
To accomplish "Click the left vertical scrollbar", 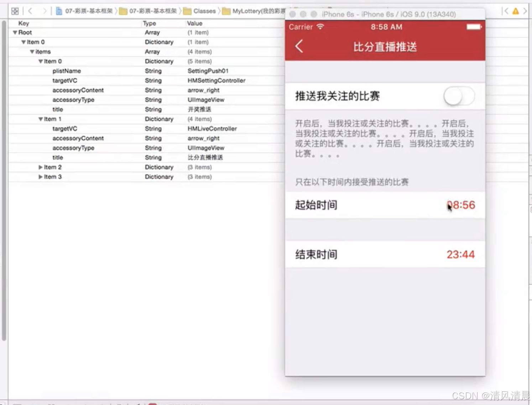I will coord(4,181).
